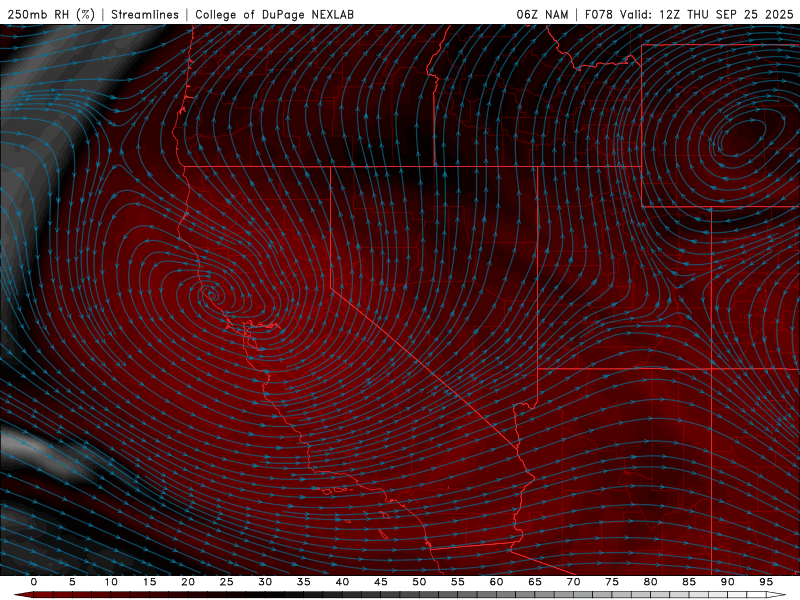Screen dimensions: 800x600
Task: Click the 0 value on the colorbar
Action: (34, 582)
